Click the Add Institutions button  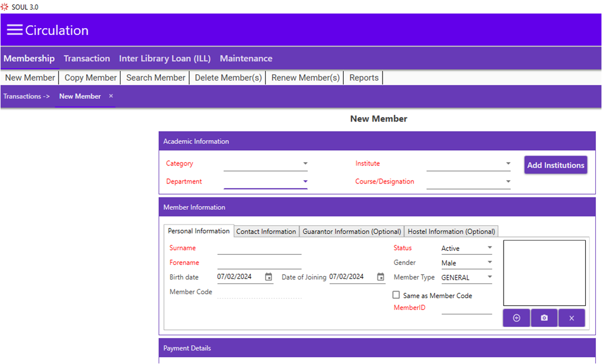pyautogui.click(x=555, y=165)
